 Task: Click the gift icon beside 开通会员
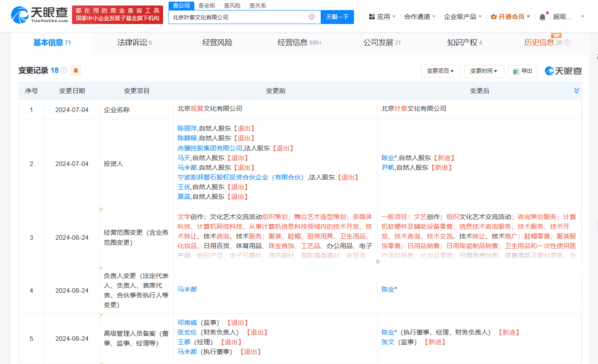point(493,16)
